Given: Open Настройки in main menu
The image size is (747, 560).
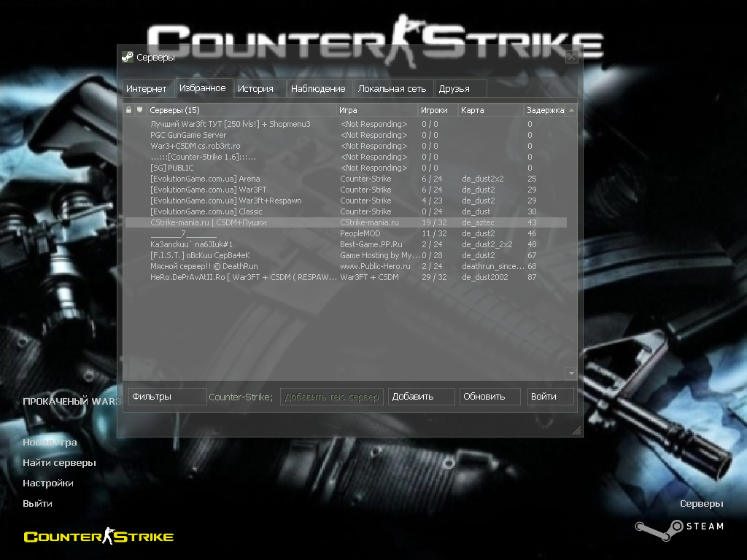Looking at the screenshot, I should point(47,483).
